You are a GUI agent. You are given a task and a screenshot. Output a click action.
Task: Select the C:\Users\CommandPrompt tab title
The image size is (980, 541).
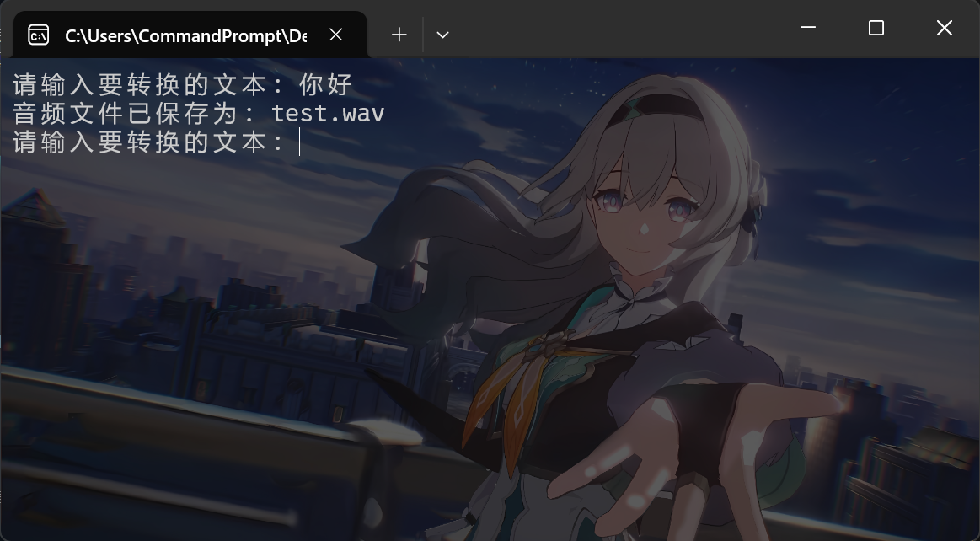(185, 35)
